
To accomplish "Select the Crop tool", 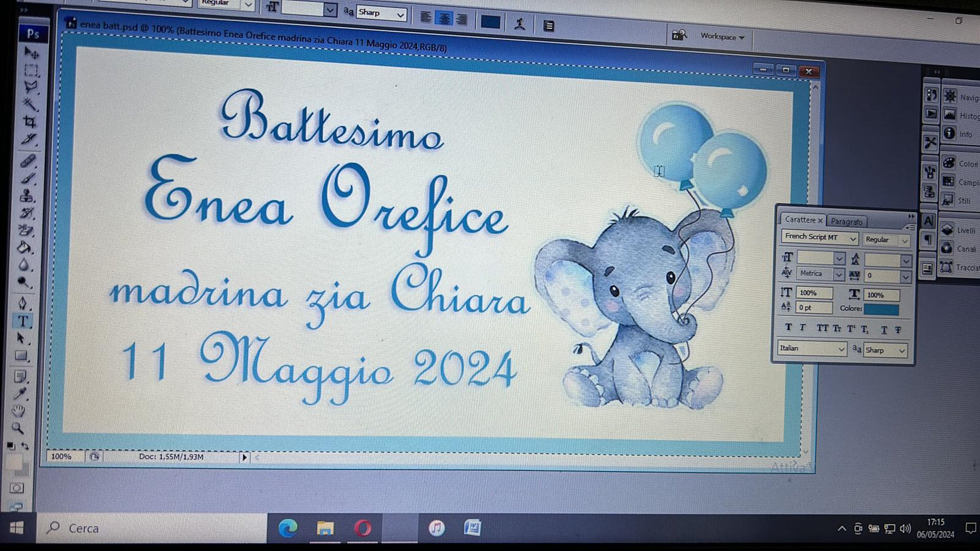I will pyautogui.click(x=30, y=121).
